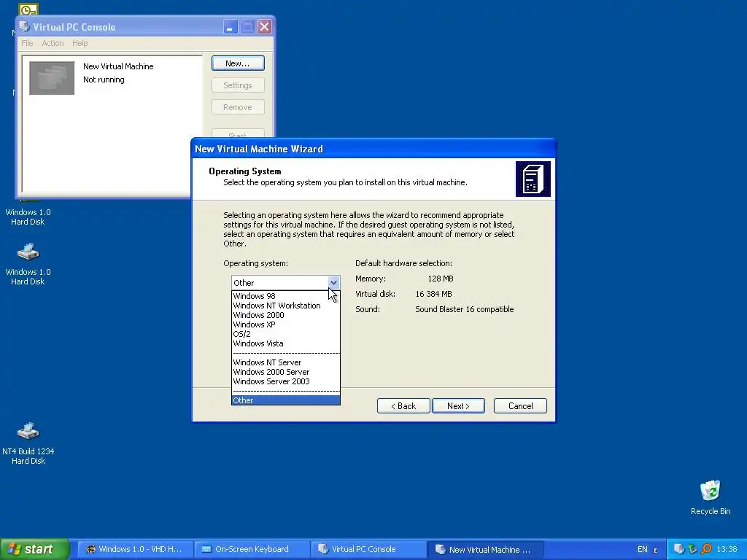Image resolution: width=747 pixels, height=560 pixels.
Task: Close the Virtual PC Console window
Action: point(264,27)
